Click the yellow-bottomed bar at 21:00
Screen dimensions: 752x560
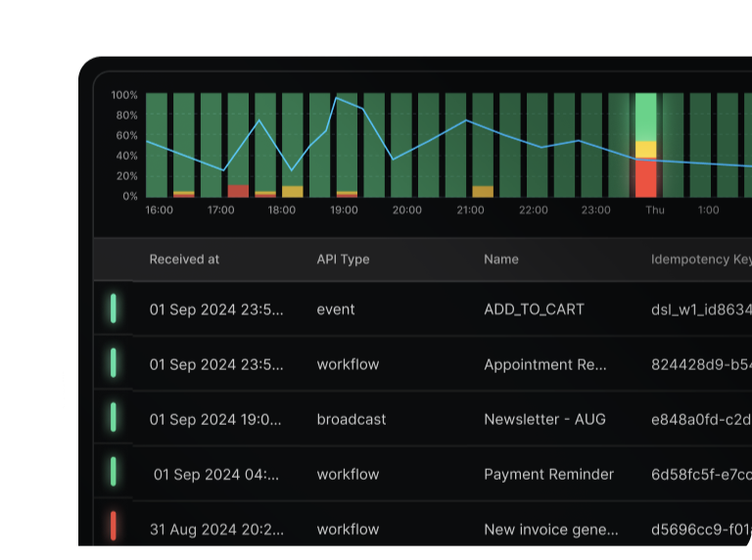(x=483, y=145)
